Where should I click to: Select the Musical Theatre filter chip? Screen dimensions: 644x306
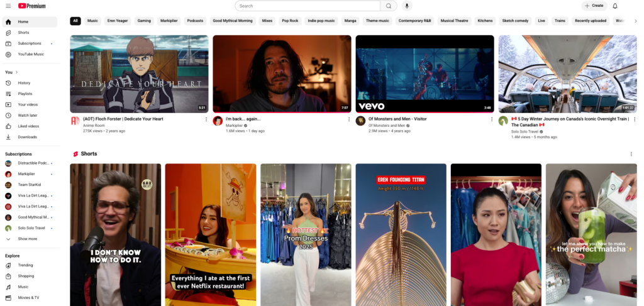click(454, 21)
